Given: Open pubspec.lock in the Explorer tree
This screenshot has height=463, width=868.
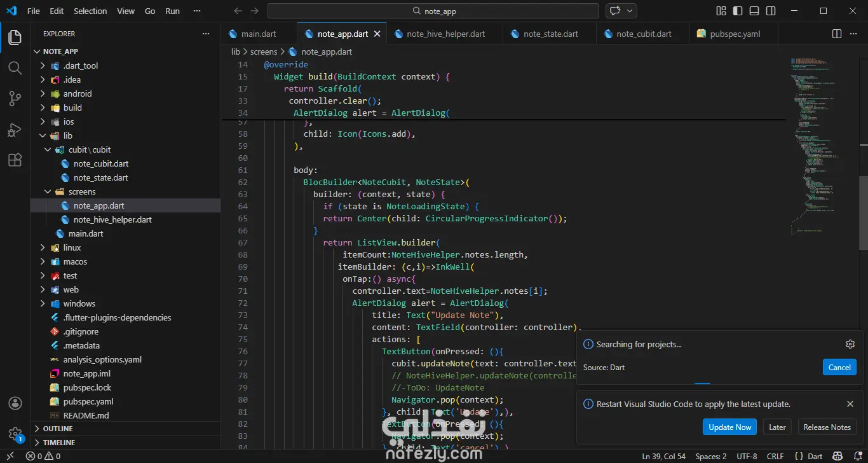Looking at the screenshot, I should [x=87, y=387].
